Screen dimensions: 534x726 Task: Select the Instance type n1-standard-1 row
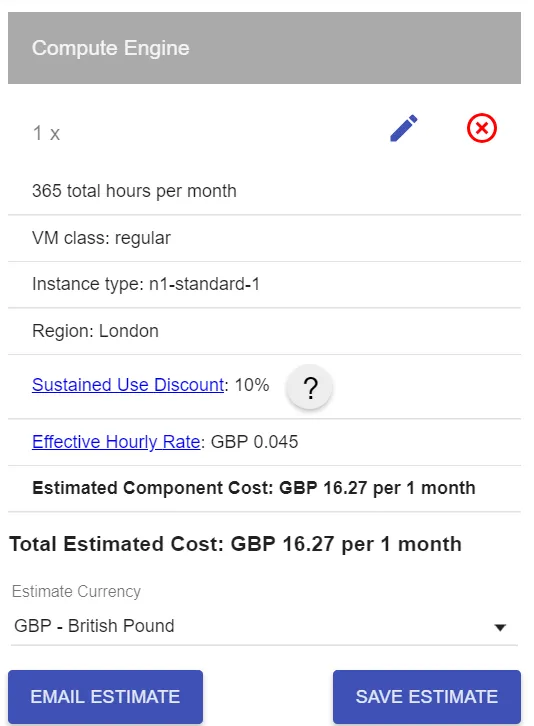264,284
